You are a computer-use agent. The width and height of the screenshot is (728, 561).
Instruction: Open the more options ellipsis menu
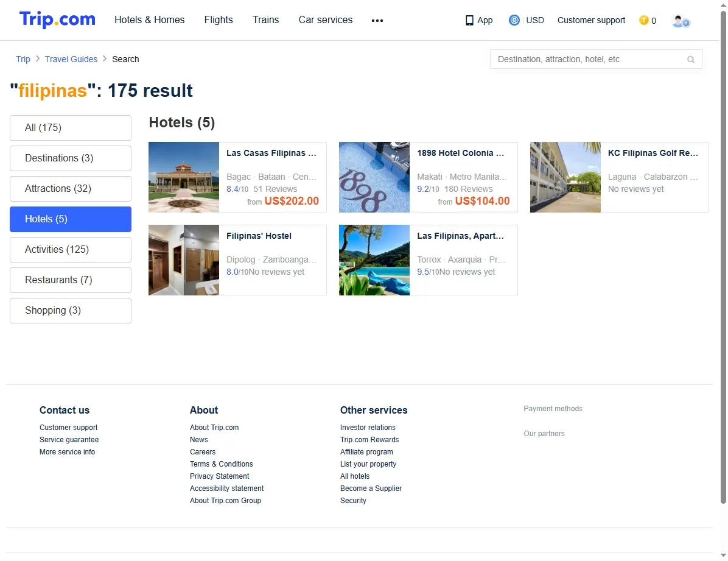click(377, 21)
